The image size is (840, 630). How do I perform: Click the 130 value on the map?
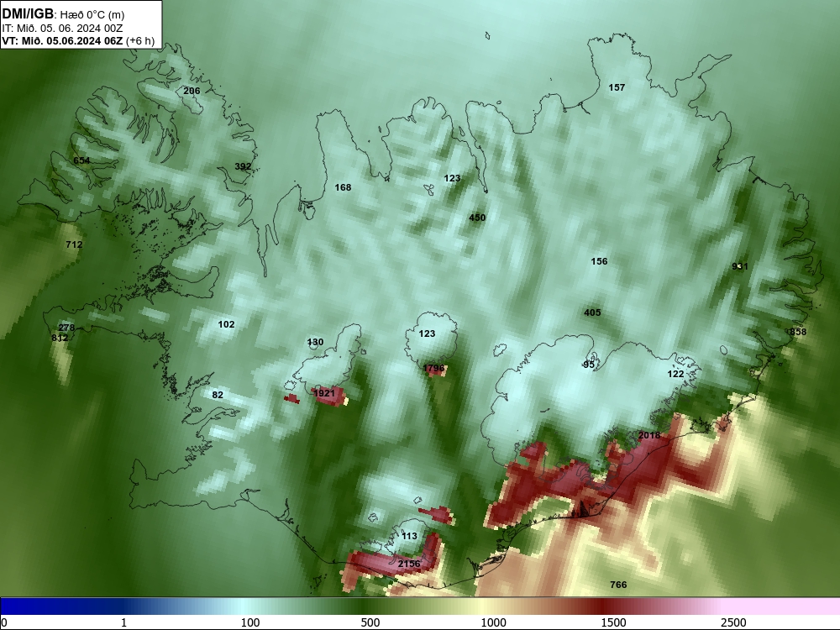pos(315,342)
